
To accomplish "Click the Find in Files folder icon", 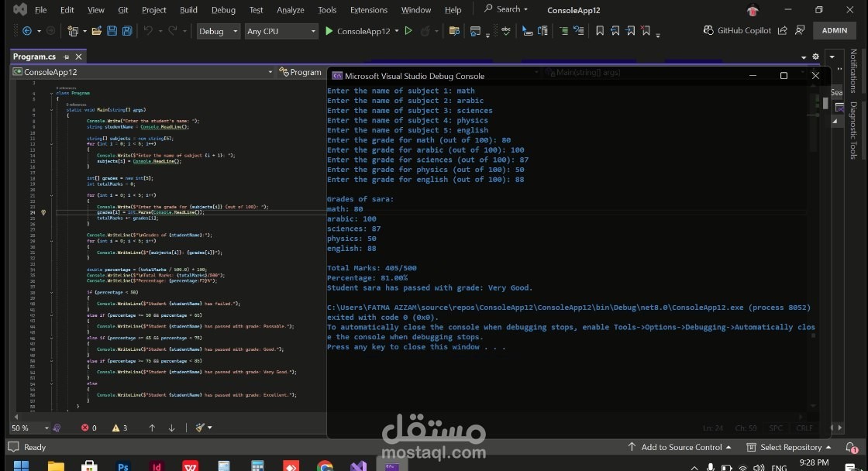I will tap(454, 31).
